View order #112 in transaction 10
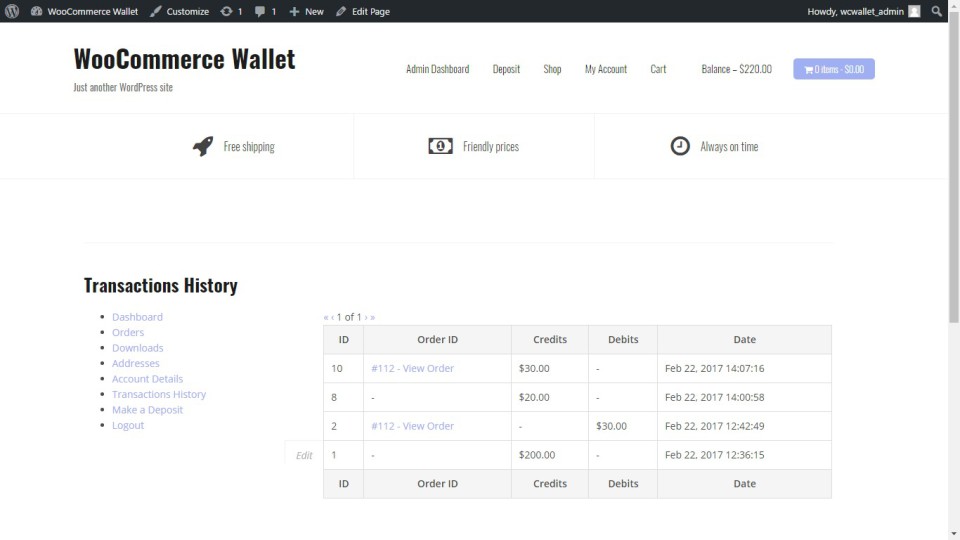 pyautogui.click(x=412, y=368)
